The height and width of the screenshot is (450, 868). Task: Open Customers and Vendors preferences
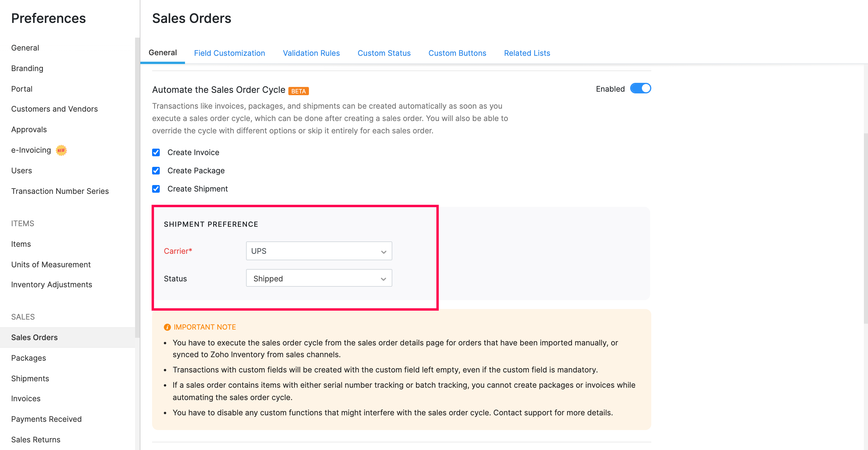(54, 109)
